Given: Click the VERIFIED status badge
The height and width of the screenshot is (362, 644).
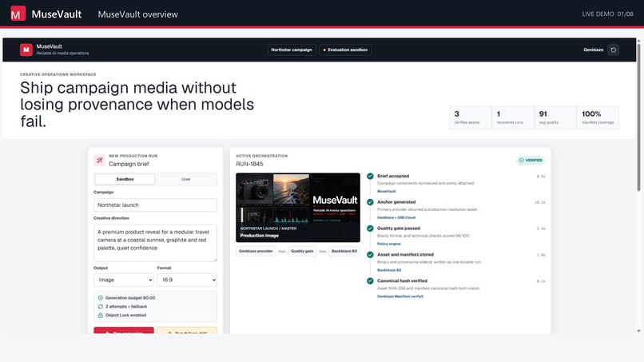Looking at the screenshot, I should [x=531, y=161].
